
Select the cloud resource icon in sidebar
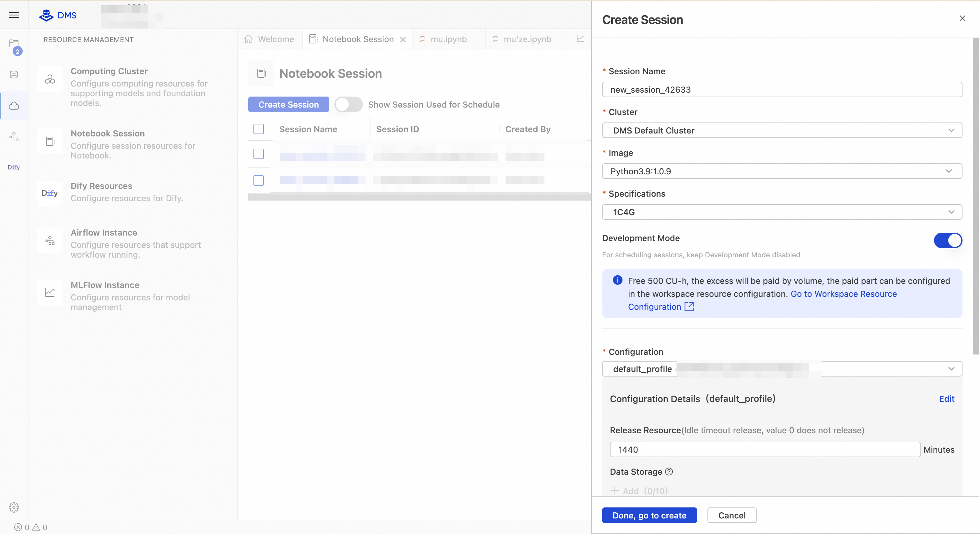pyautogui.click(x=14, y=106)
